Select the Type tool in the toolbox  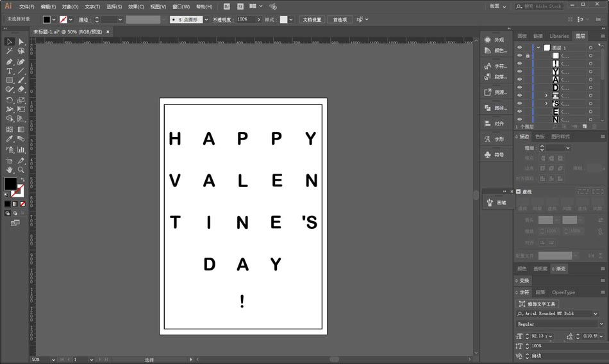10,71
